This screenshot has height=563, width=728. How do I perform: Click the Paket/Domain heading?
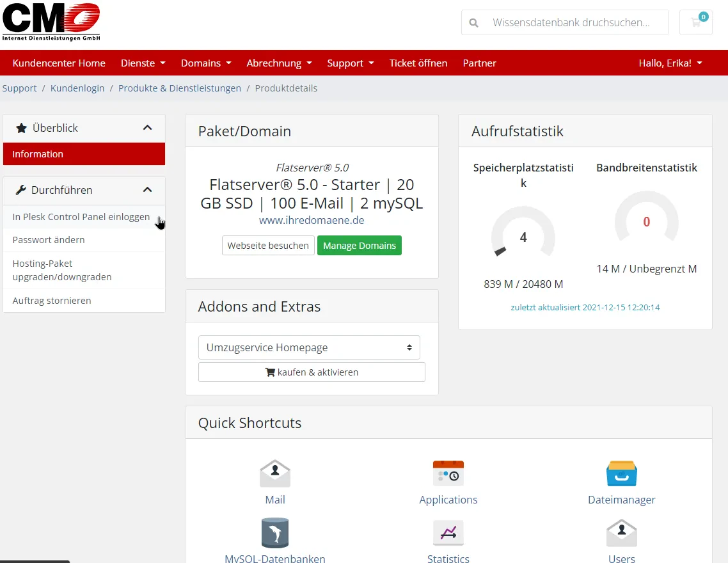point(244,131)
